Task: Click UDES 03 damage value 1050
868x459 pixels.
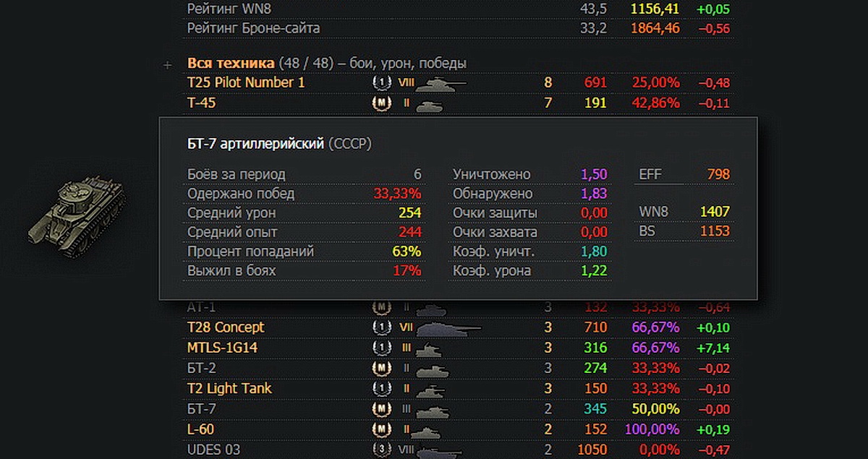Action: click(x=592, y=450)
